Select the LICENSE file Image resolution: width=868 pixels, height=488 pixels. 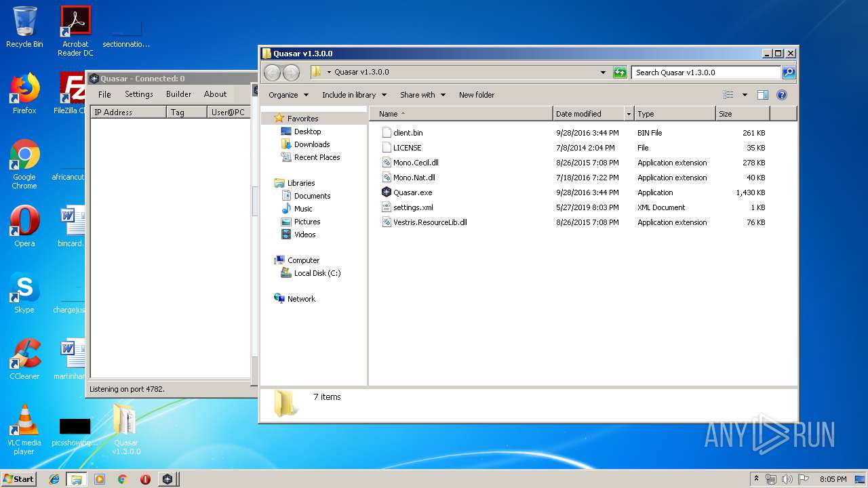coord(407,148)
